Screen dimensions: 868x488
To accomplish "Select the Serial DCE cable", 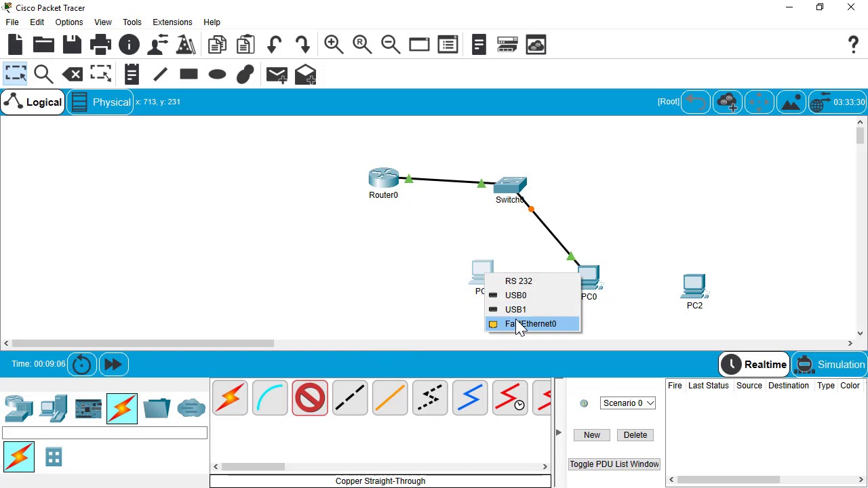I will (x=510, y=397).
